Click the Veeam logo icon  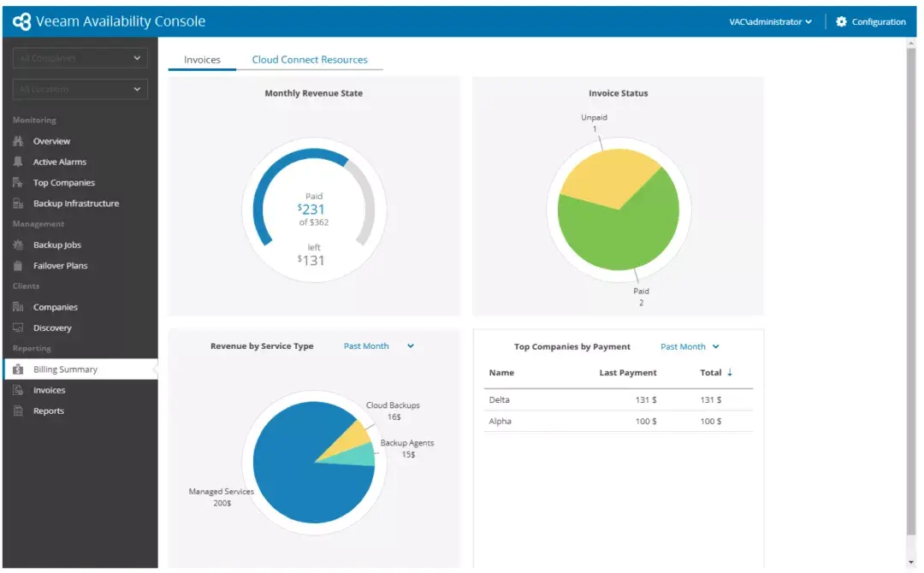[21, 21]
